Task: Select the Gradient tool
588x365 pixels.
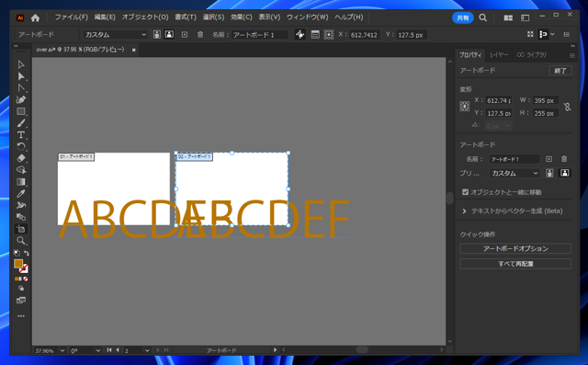Action: tap(21, 182)
